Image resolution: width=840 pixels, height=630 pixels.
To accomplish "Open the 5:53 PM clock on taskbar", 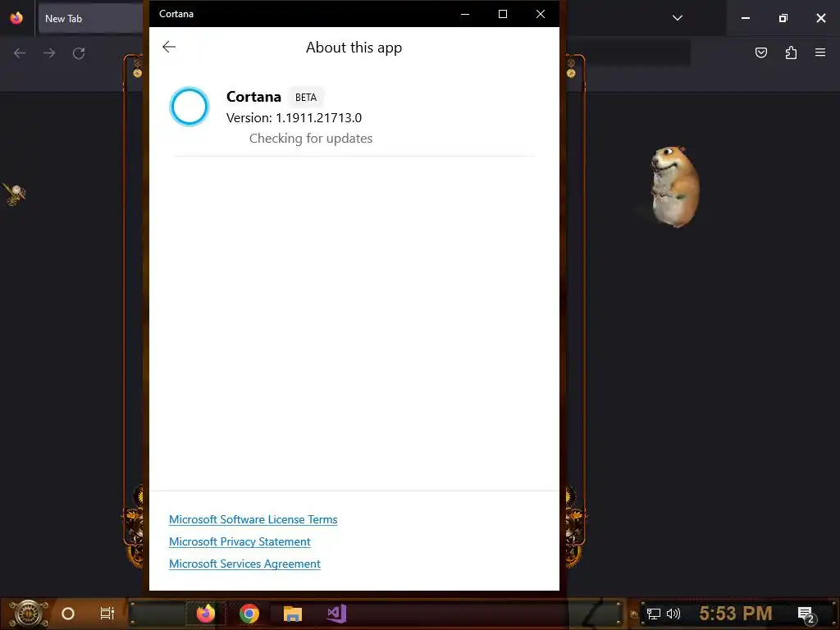I will (736, 614).
